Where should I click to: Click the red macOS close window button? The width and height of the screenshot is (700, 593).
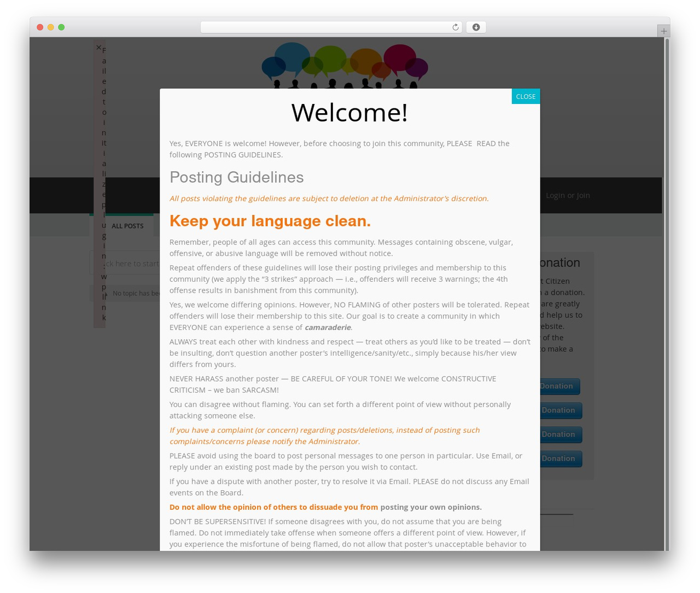point(40,27)
